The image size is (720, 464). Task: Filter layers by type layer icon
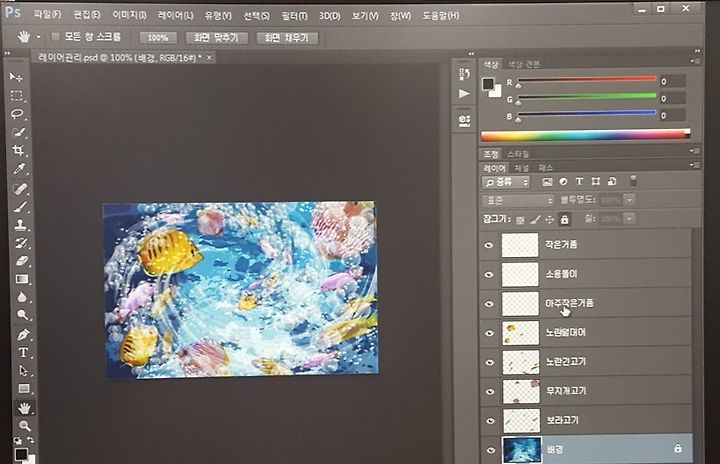pos(579,182)
